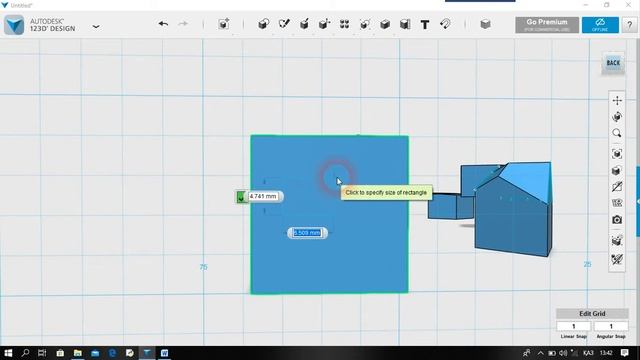
Task: Click the highlighted rectangle width dimension field
Action: click(307, 233)
